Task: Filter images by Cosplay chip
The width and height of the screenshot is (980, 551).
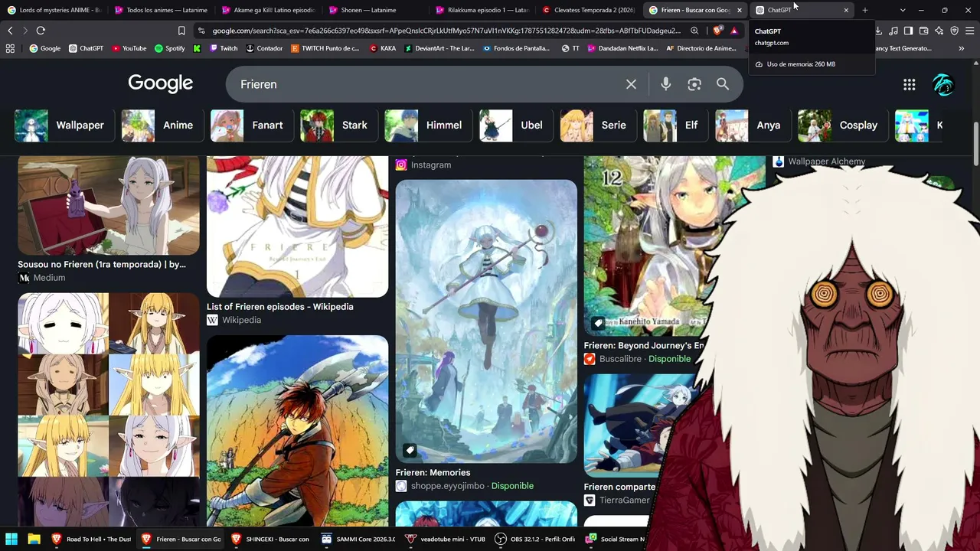Action: (843, 126)
